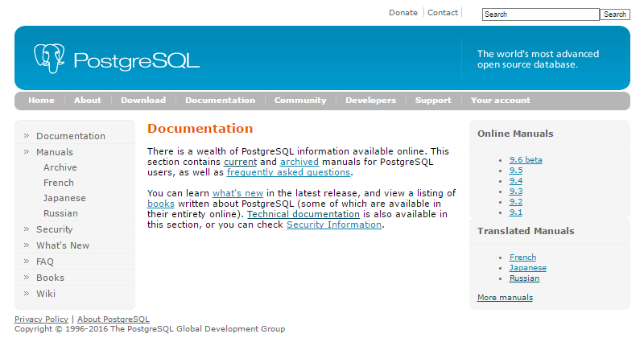
Task: Go to the Support nav item
Action: point(433,100)
